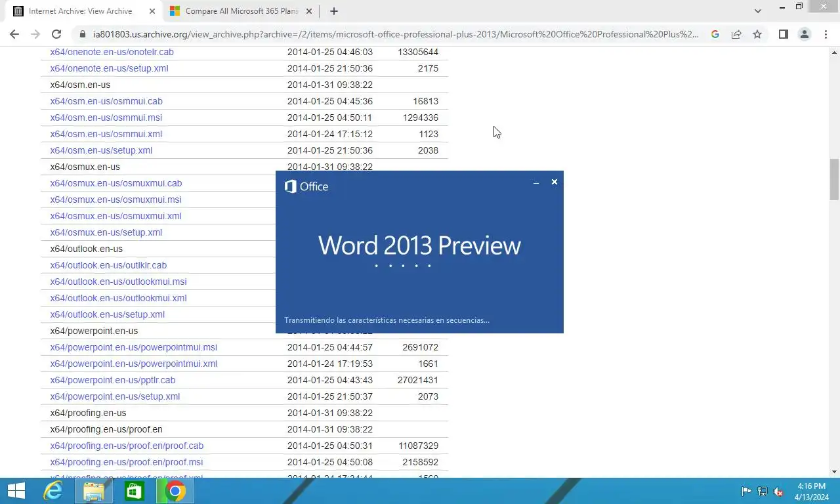Open the Chrome profile avatar
This screenshot has height=504, width=840.
pos(804,34)
